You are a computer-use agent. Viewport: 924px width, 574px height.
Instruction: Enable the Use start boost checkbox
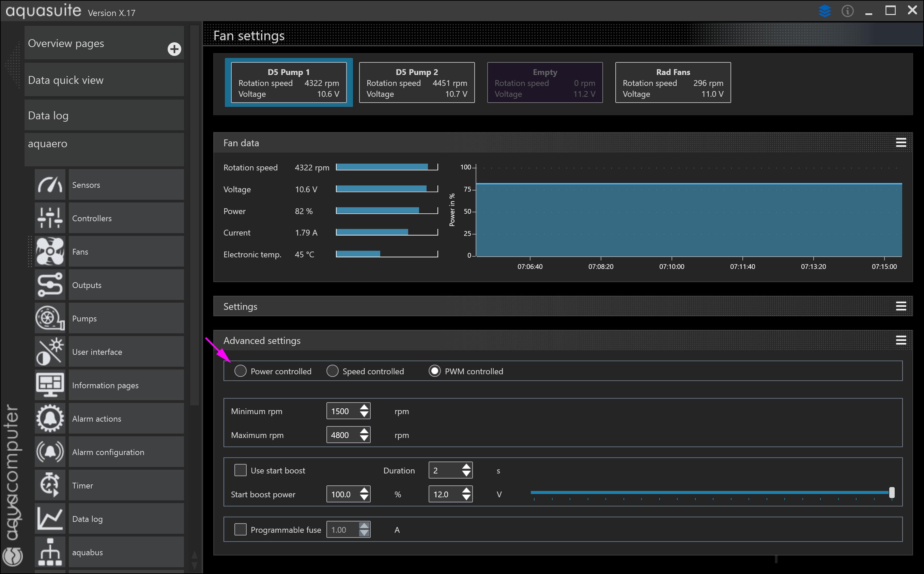point(240,470)
